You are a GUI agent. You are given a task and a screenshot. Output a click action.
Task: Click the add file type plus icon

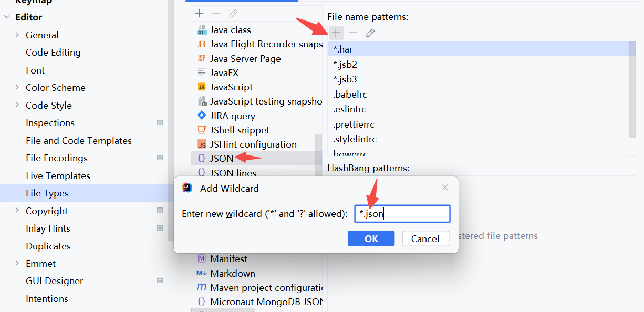point(199,14)
